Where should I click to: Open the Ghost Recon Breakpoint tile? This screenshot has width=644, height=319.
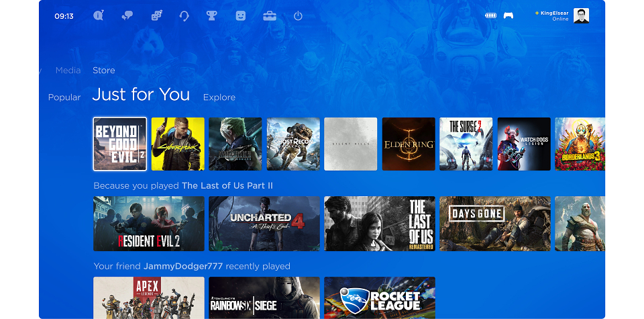point(293,144)
